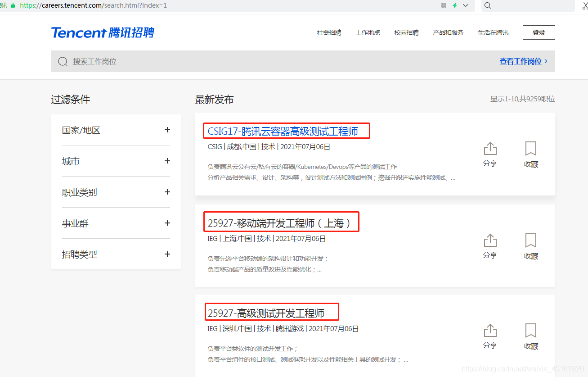
Task: Click description line 负责平台组件的接口测试
Action: point(308,359)
